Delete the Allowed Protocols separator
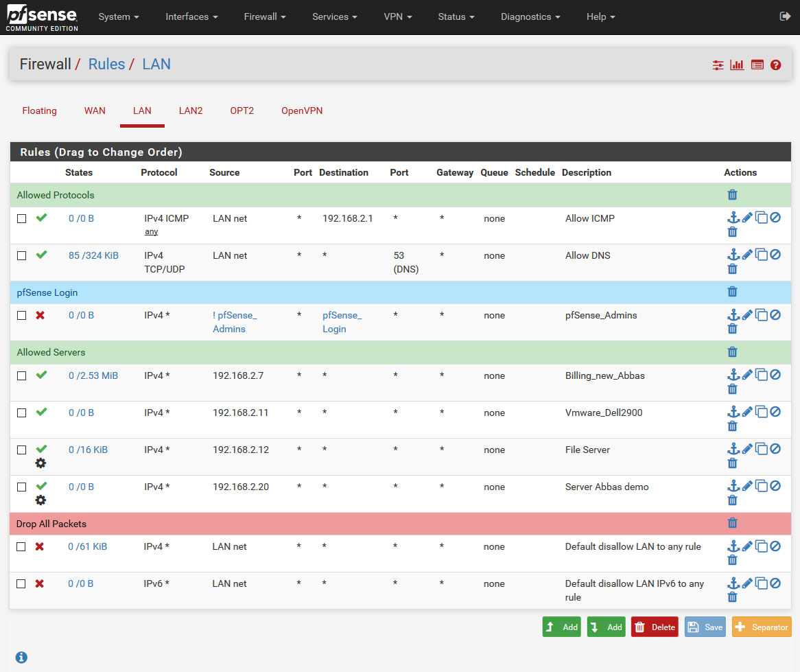This screenshot has width=800, height=672. pyautogui.click(x=732, y=194)
